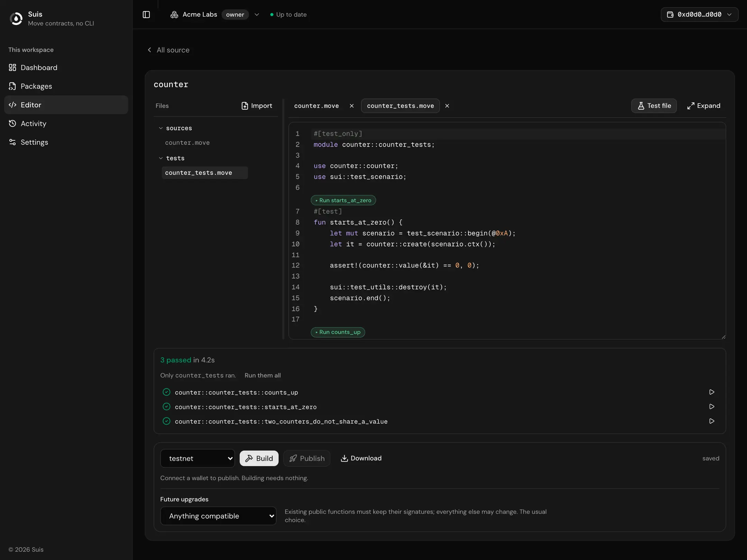Rerun two_counters_do_not_share_a_value test play icon
The image size is (747, 560).
[x=712, y=421]
